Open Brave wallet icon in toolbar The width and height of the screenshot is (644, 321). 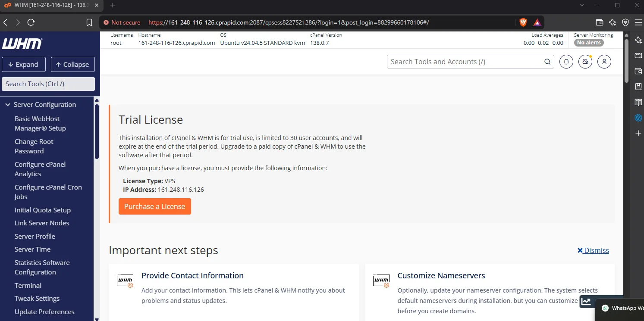[599, 22]
